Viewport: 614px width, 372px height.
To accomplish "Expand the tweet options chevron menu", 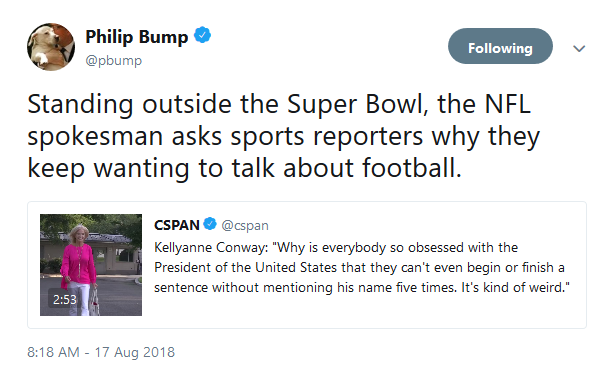I will click(x=579, y=48).
